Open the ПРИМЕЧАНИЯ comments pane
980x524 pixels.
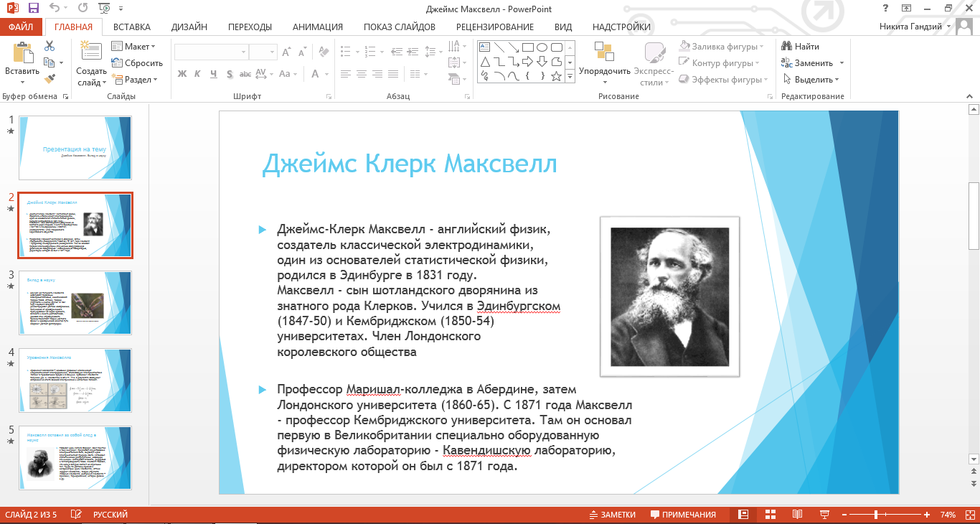(683, 515)
